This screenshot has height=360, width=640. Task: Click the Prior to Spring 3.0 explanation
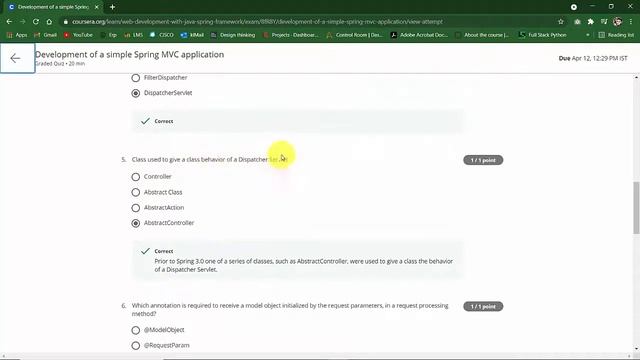click(303, 265)
